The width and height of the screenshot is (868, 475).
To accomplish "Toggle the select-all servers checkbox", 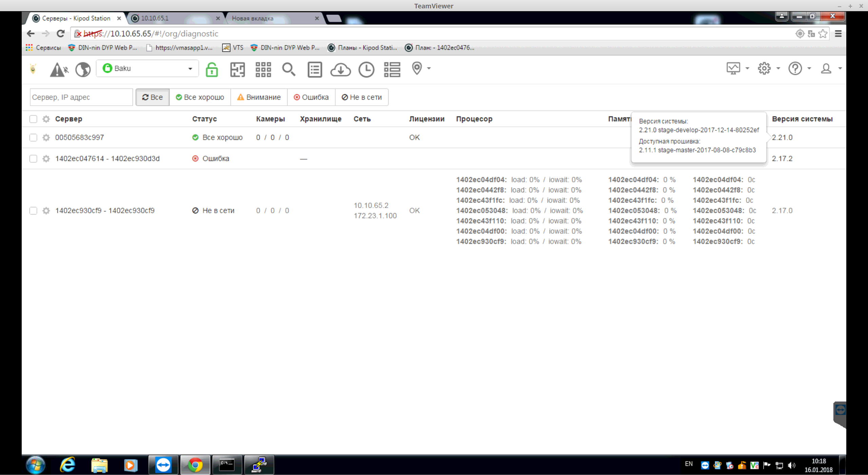I will 33,119.
